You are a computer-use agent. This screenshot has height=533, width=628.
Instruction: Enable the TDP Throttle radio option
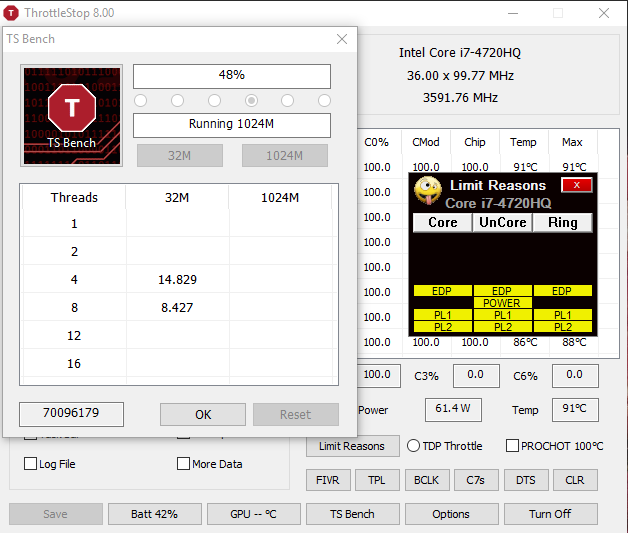[413, 446]
